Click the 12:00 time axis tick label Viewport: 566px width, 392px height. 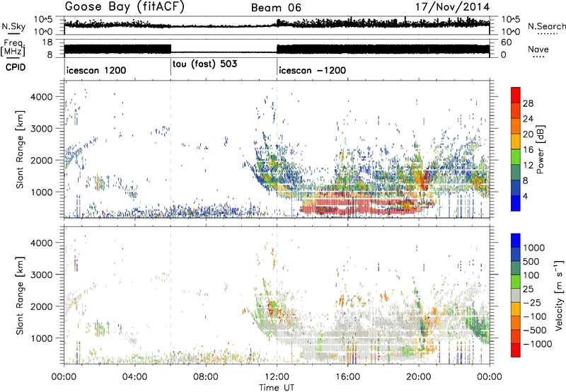click(x=277, y=376)
